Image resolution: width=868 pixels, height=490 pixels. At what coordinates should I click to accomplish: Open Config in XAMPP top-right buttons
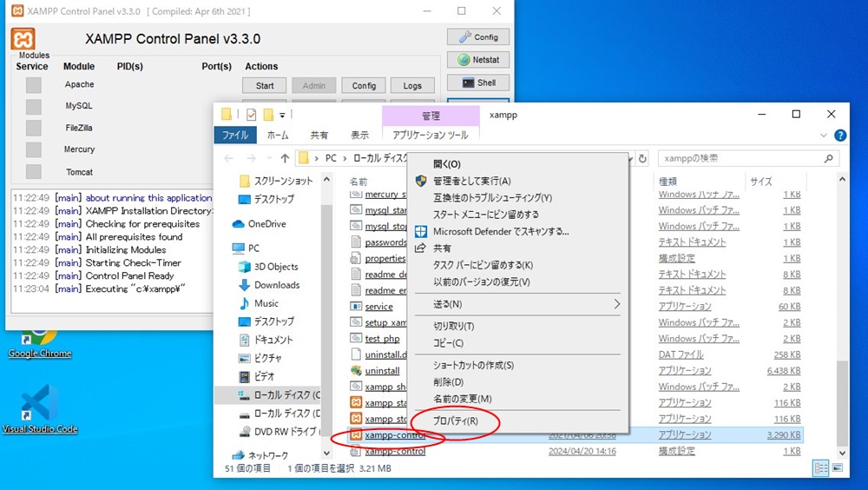coord(478,37)
